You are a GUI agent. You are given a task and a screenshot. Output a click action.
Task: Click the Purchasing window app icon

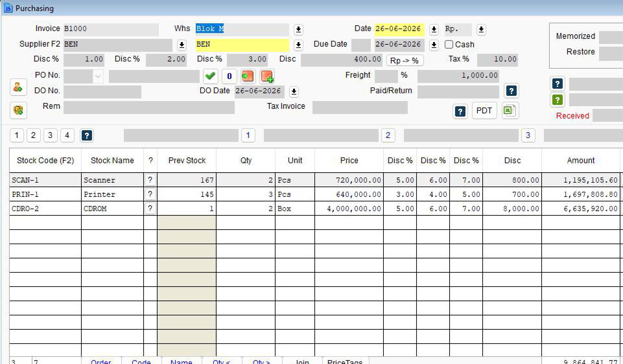click(x=8, y=8)
